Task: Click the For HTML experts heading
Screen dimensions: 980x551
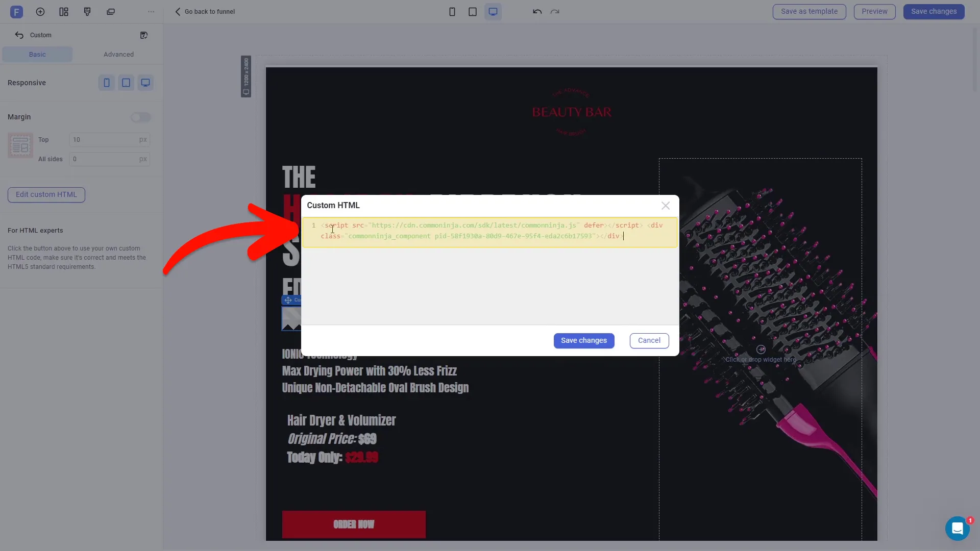Action: 35,231
